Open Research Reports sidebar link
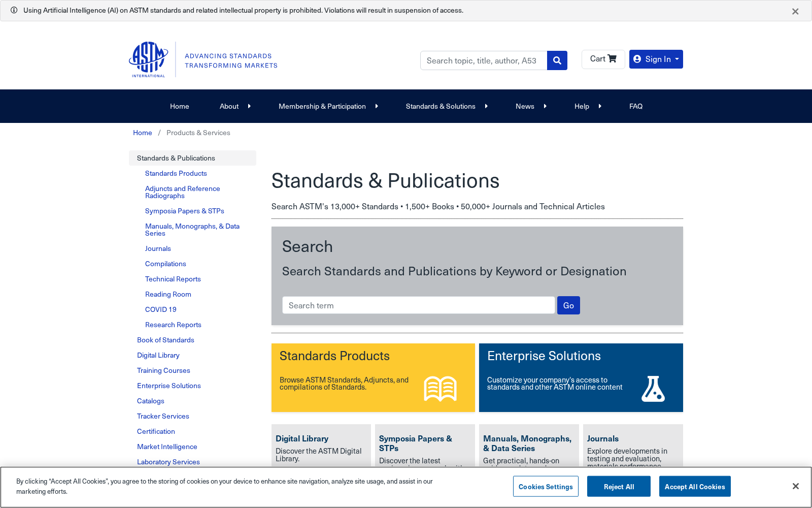Screen dimensions: 812x508 point(173,325)
